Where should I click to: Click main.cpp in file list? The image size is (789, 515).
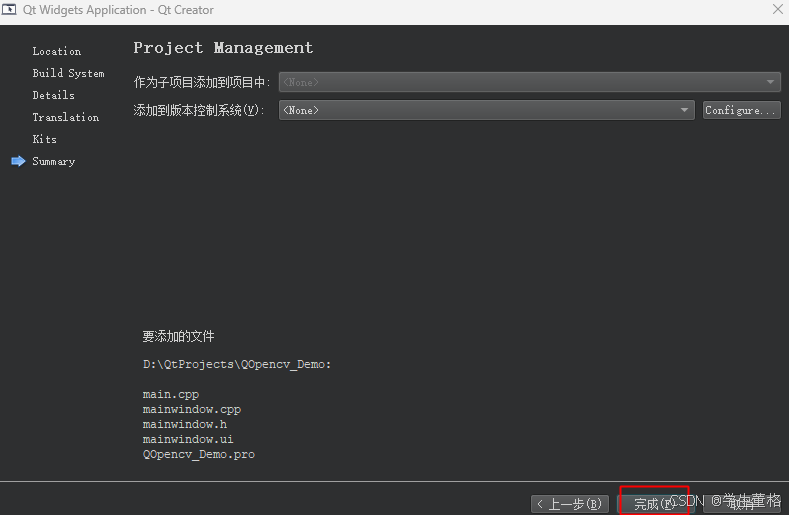(171, 395)
